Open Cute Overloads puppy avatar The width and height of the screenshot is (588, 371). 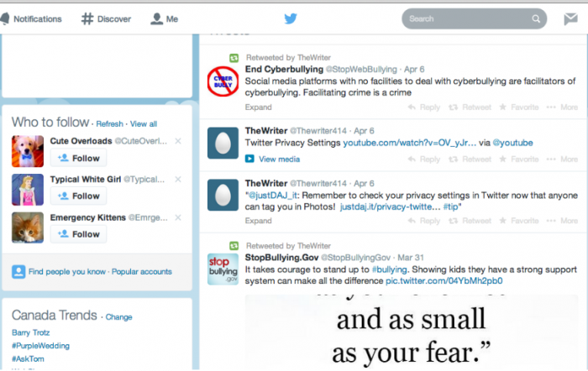[x=28, y=151]
